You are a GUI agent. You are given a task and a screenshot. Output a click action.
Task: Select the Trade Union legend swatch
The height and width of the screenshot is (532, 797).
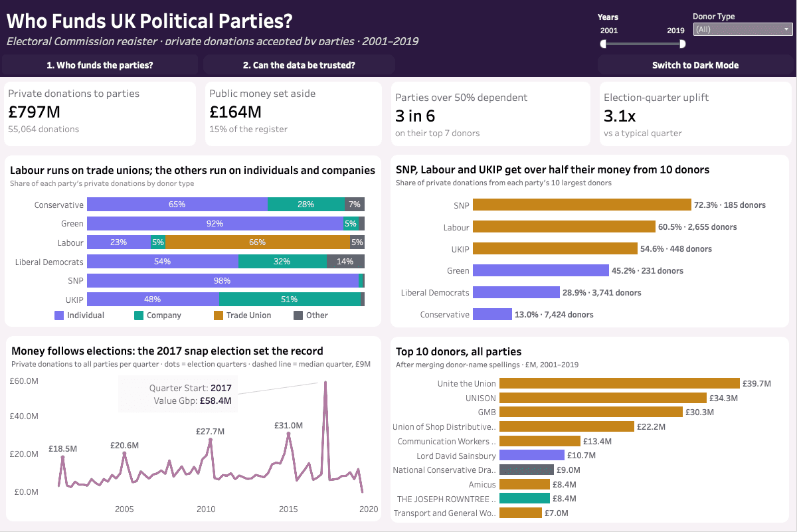(219, 315)
